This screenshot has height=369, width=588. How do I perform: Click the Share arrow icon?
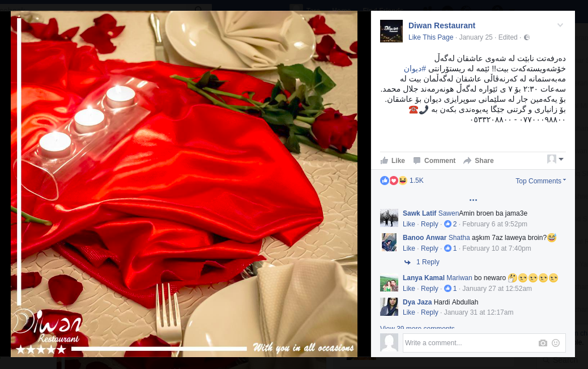[x=467, y=161]
